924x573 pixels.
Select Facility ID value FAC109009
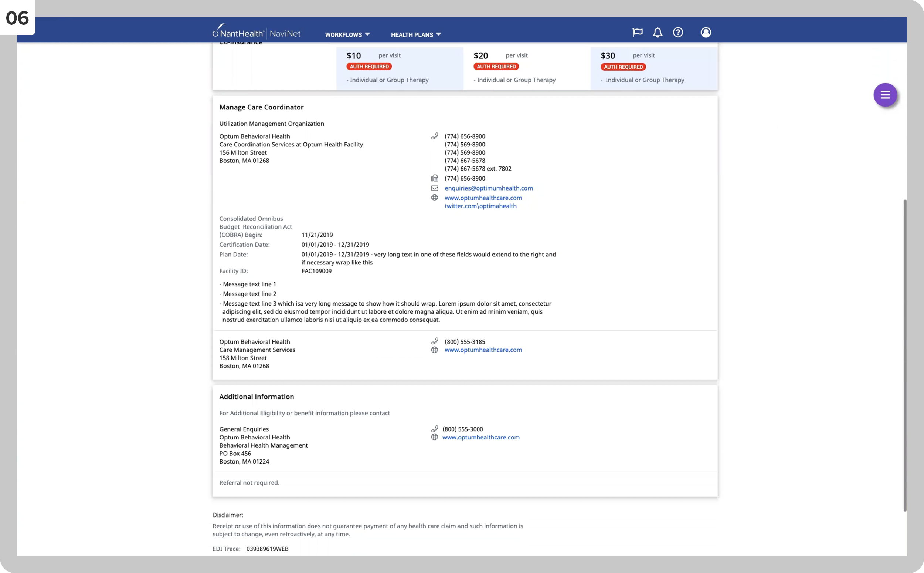(x=316, y=271)
